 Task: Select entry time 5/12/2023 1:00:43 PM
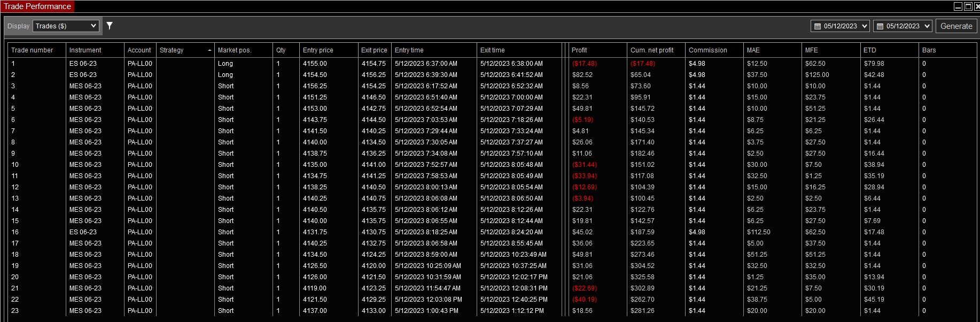pyautogui.click(x=426, y=311)
